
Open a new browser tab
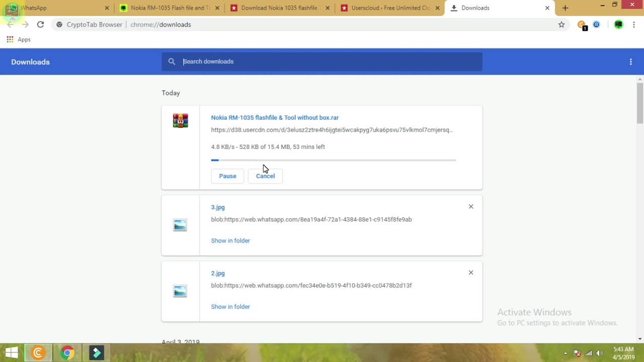click(x=565, y=8)
